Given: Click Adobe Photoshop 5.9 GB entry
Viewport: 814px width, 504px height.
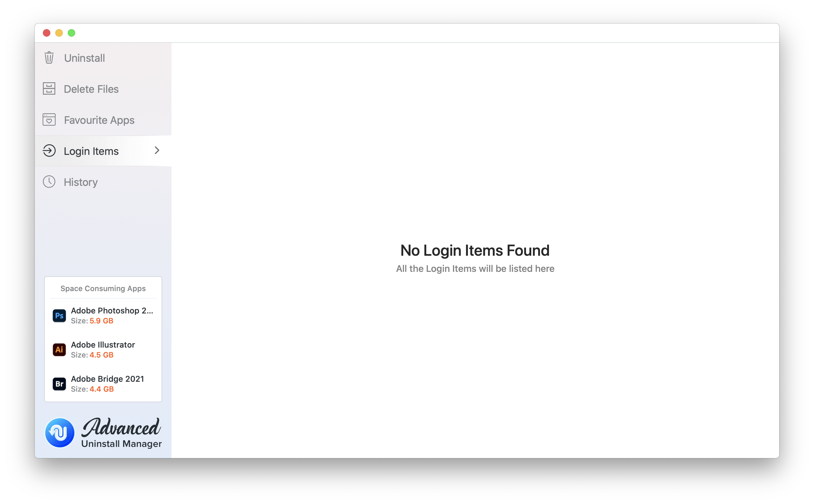Looking at the screenshot, I should (x=103, y=315).
